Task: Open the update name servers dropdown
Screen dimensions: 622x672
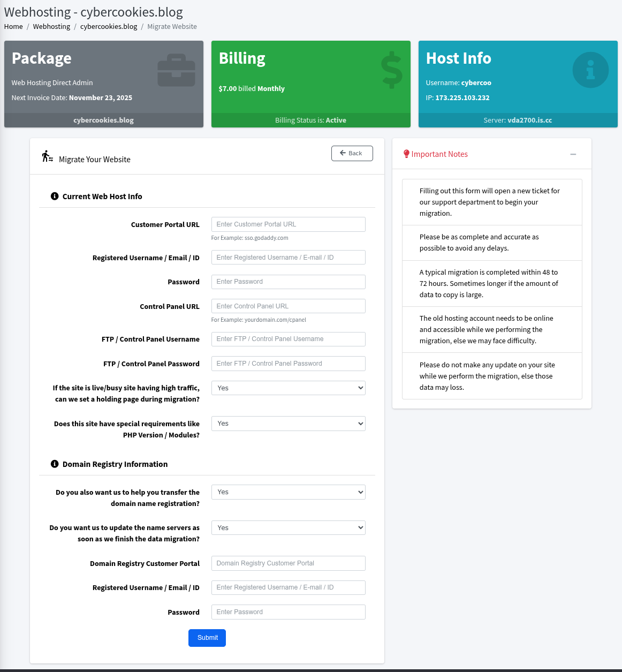Action: (288, 528)
